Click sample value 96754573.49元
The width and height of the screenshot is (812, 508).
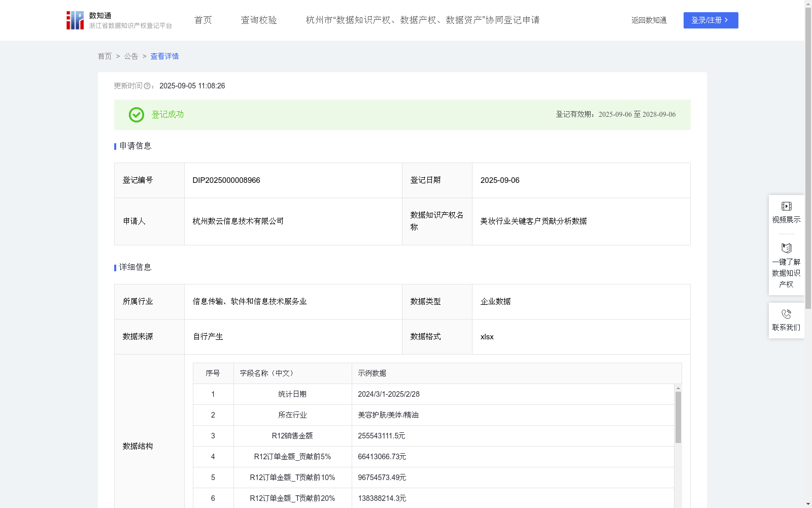pos(382,478)
